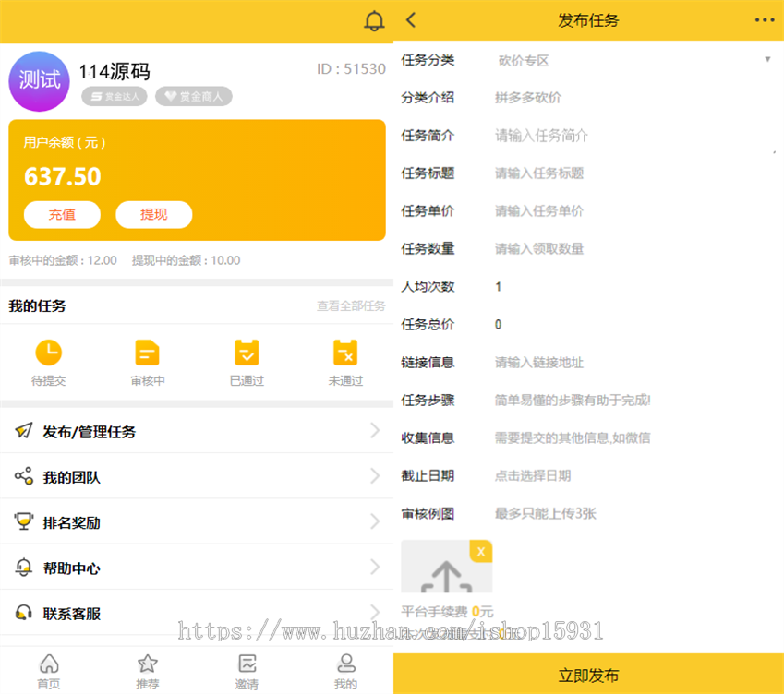784x694 pixels.
Task: Open the 排名奖励 row
Action: pyautogui.click(x=196, y=521)
